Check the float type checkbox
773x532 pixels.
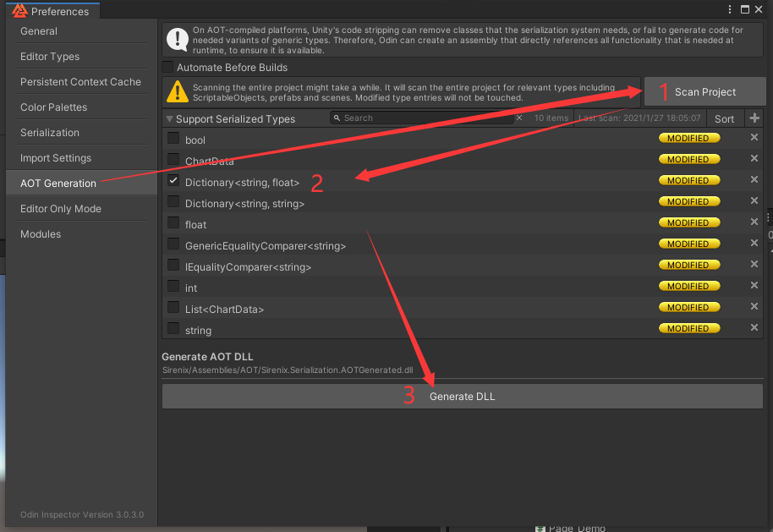pos(173,222)
